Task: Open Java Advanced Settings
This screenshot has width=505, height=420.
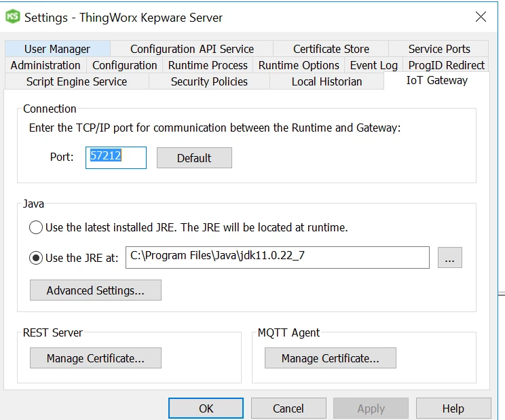Action: point(96,290)
